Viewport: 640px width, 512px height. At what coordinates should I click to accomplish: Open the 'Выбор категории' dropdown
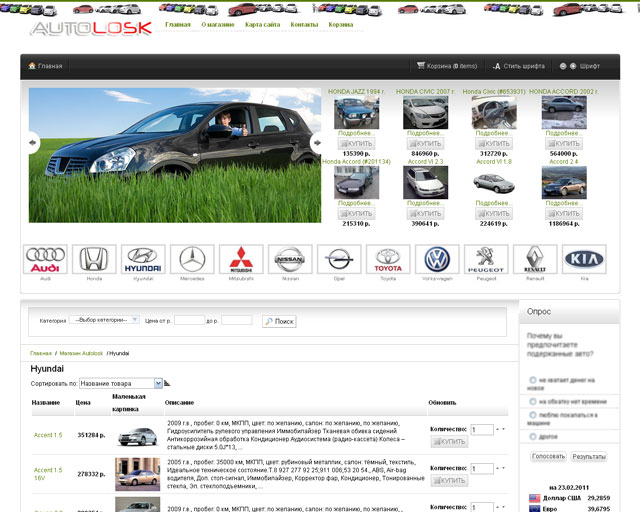pyautogui.click(x=105, y=320)
